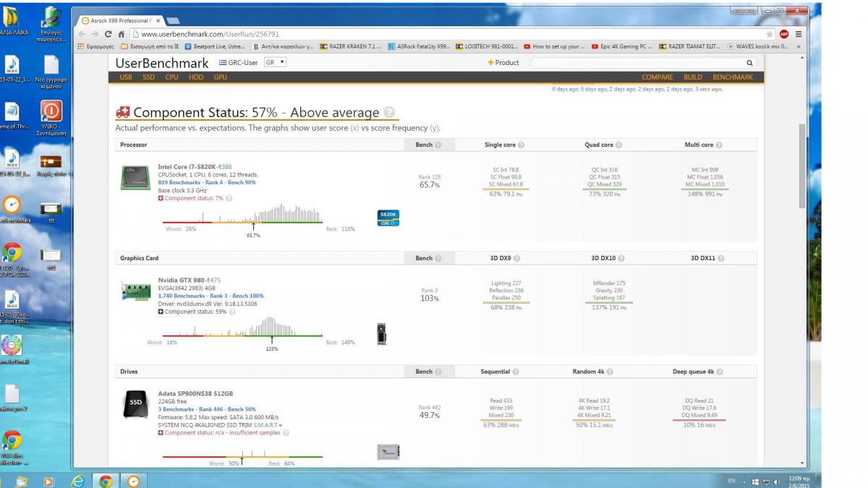Open the HDD menu item
This screenshot has width=868, height=488.
(195, 77)
